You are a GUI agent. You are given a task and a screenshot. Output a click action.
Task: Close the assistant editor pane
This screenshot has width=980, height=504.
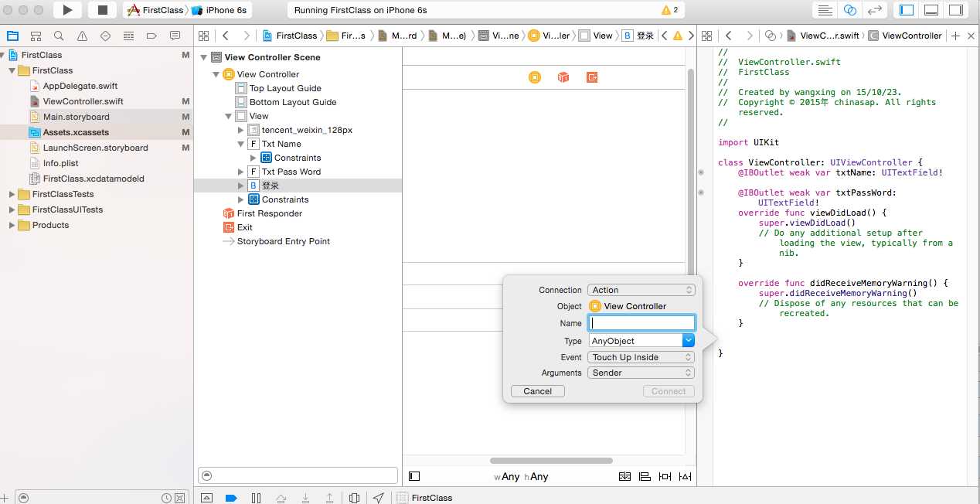971,36
